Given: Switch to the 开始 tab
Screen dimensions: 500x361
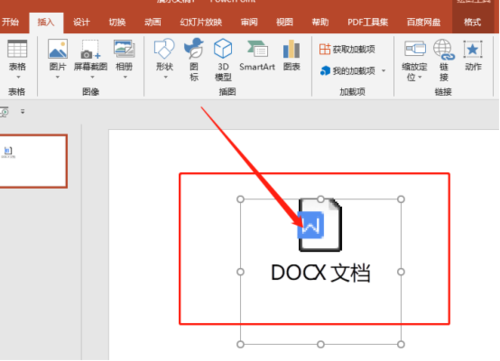Looking at the screenshot, I should coord(10,22).
